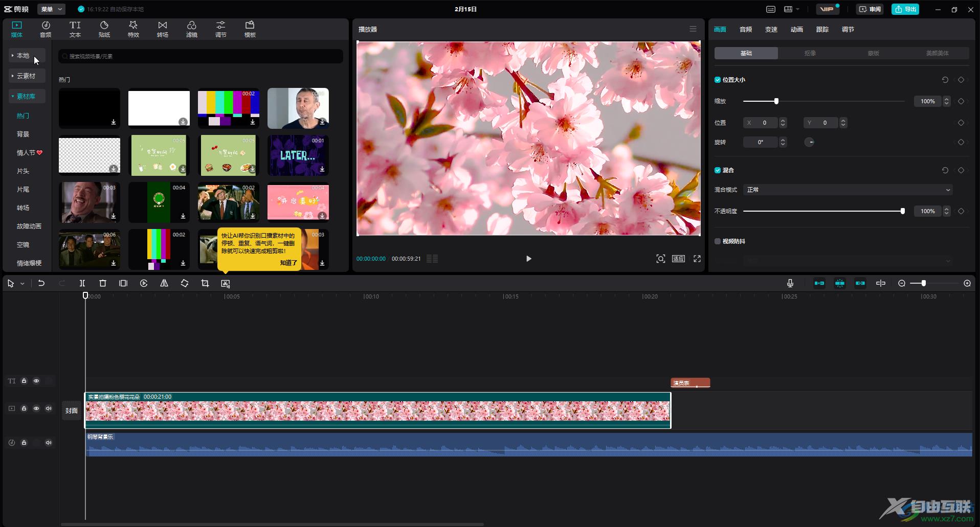Screen dimensions: 980x527
Task: Click the fullscreen preview icon in player
Action: [x=697, y=259]
